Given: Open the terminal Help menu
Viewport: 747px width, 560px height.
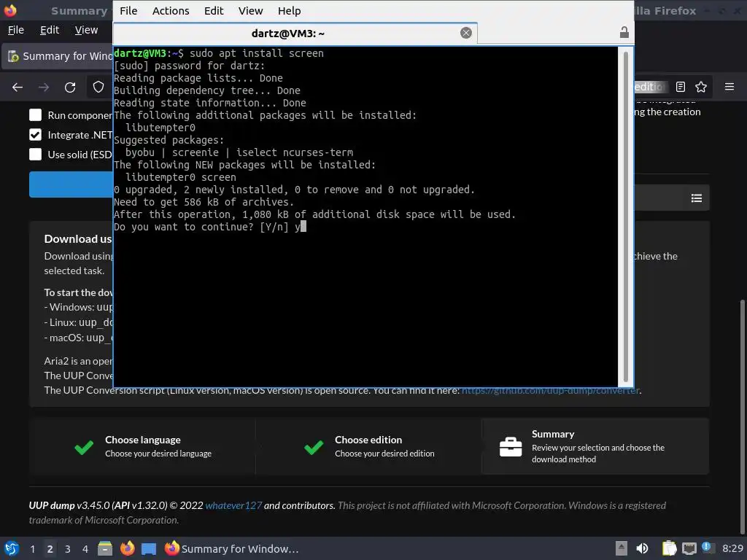Looking at the screenshot, I should tap(289, 10).
